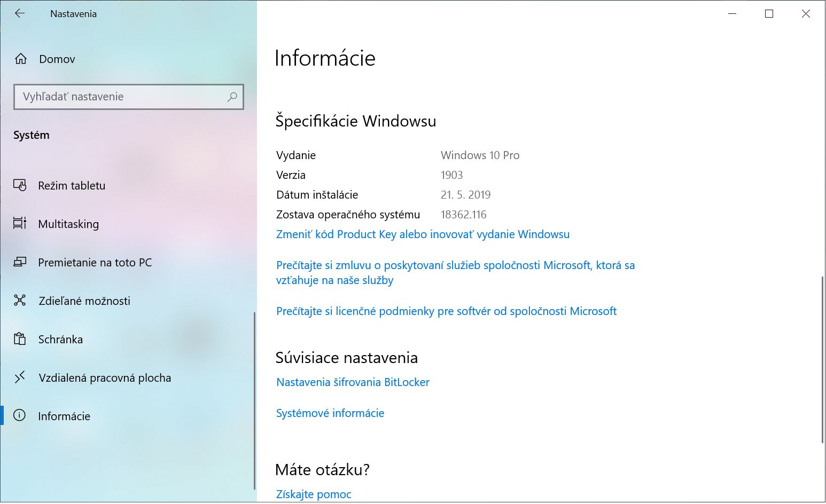Click the Špecifikácie Windowsu heading
This screenshot has height=504, width=826.
[x=355, y=121]
